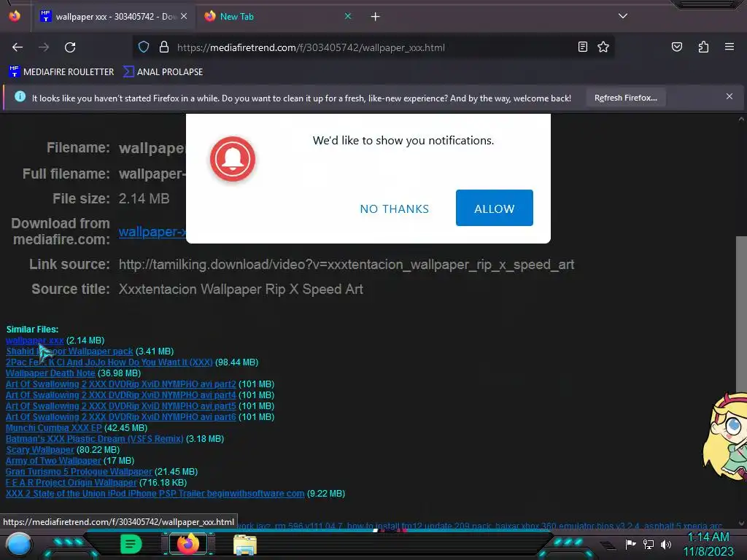Expand the list all tabs chevron
The width and height of the screenshot is (747, 560).
[623, 16]
